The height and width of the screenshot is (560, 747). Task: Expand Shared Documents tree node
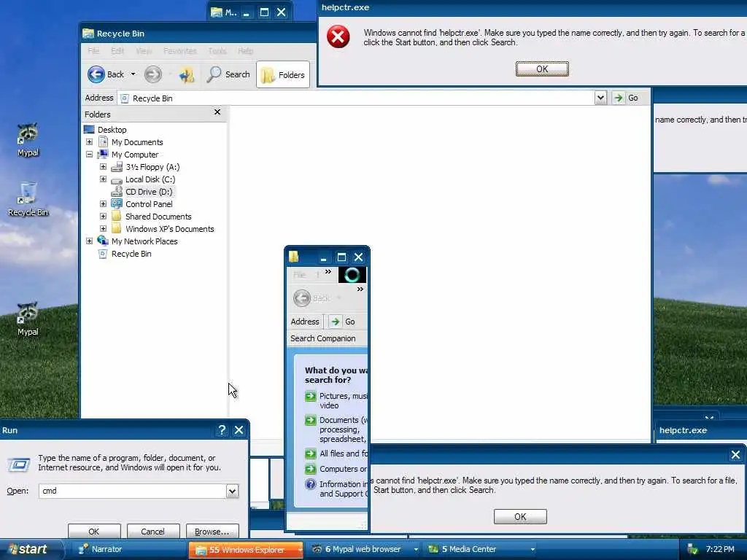(103, 216)
